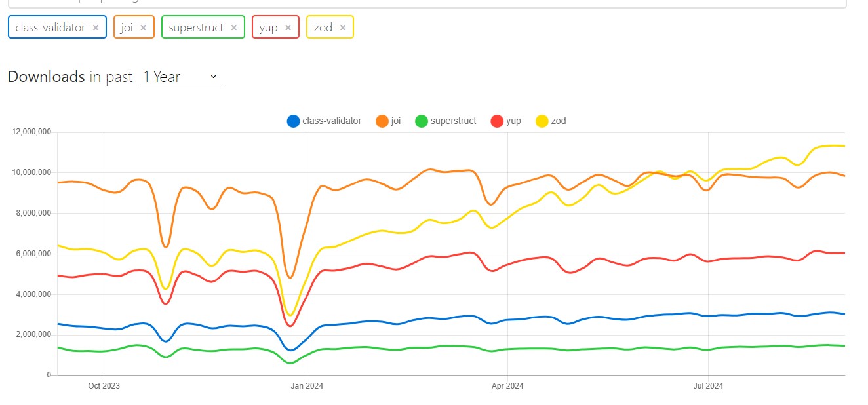Toggle joi series via orange legend dot
The image size is (868, 405).
coord(382,121)
